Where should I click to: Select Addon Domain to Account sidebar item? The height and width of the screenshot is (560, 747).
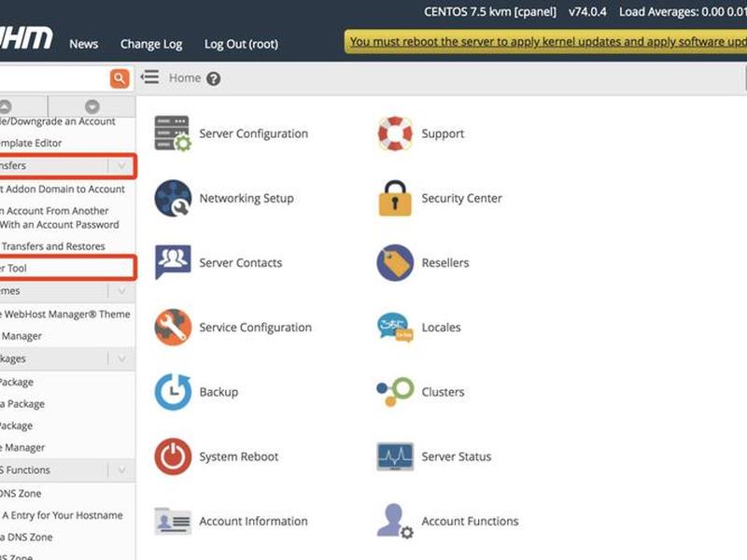pyautogui.click(x=63, y=189)
